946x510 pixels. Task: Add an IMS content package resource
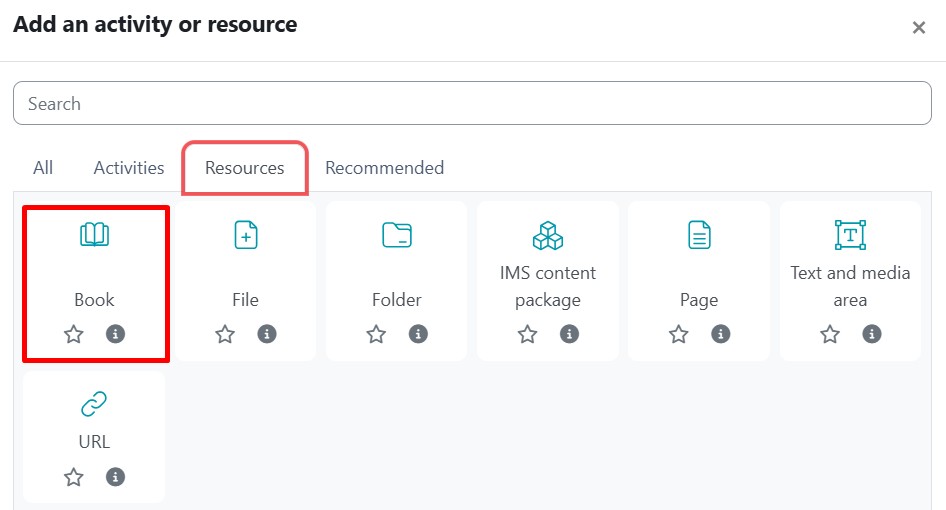tap(547, 237)
